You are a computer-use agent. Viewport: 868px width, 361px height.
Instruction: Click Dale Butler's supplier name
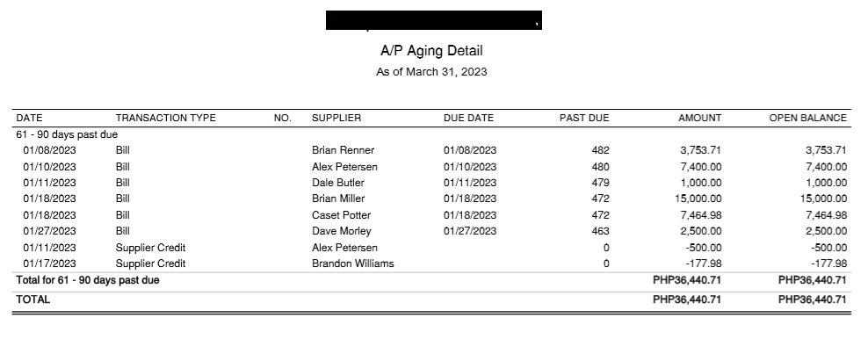pyautogui.click(x=338, y=183)
